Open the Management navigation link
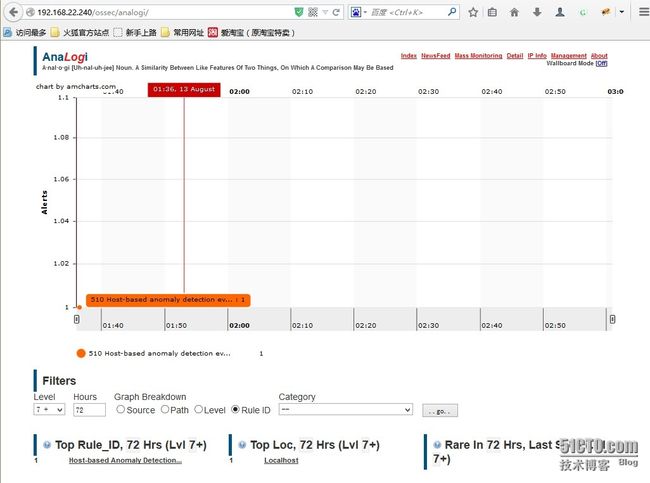This screenshot has width=650, height=483. pos(569,56)
